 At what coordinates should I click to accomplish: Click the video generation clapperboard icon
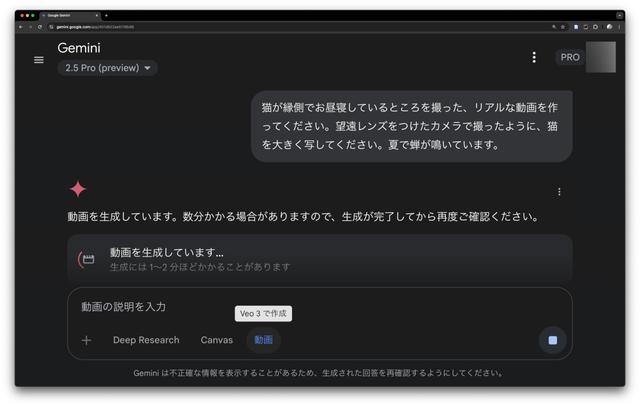point(87,259)
